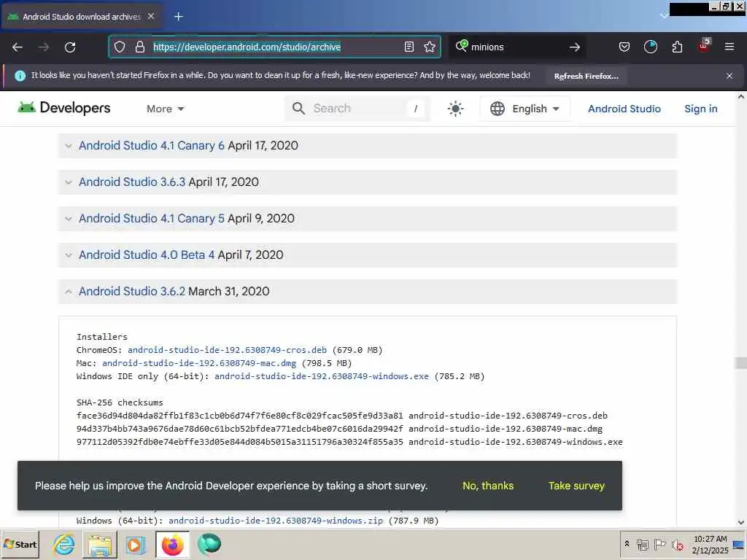Click the Sign in link

point(701,109)
